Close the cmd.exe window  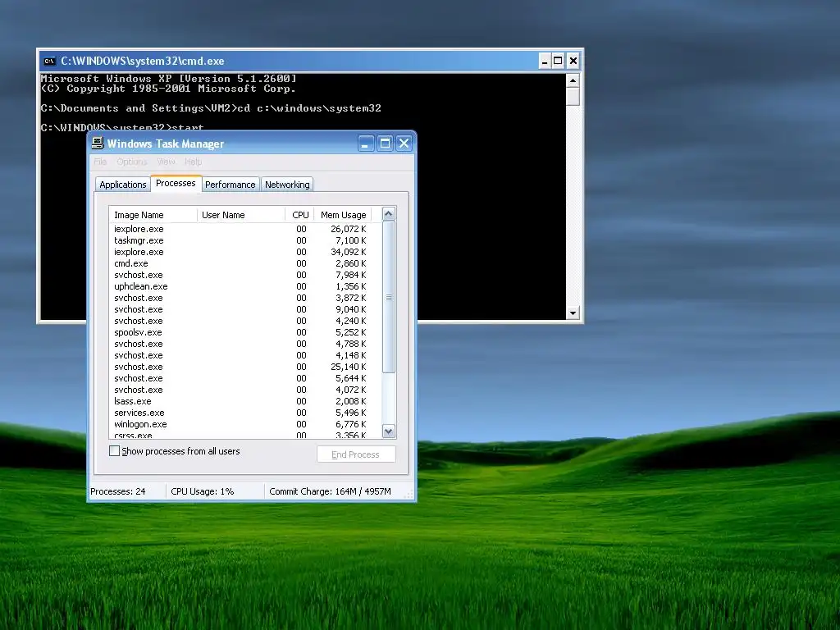click(x=573, y=61)
